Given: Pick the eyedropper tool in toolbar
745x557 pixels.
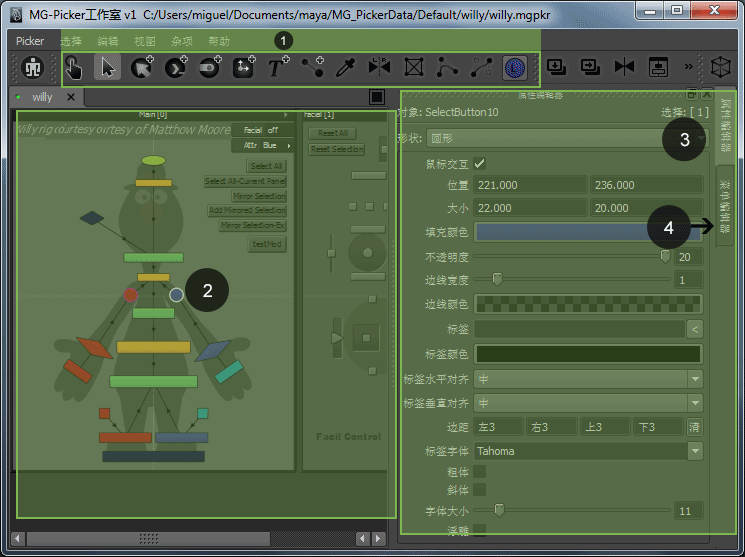Looking at the screenshot, I should pos(345,68).
